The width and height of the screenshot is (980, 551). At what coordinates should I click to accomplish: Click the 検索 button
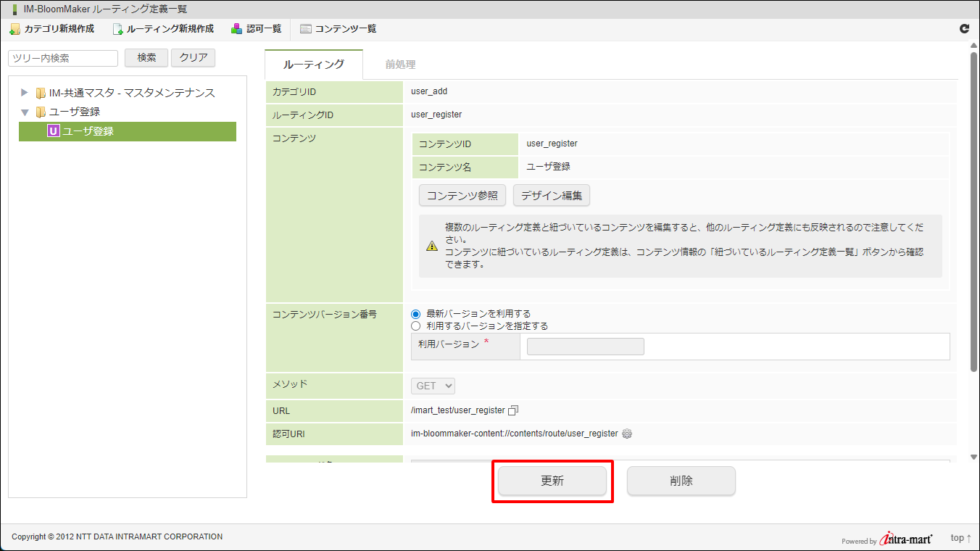(146, 58)
